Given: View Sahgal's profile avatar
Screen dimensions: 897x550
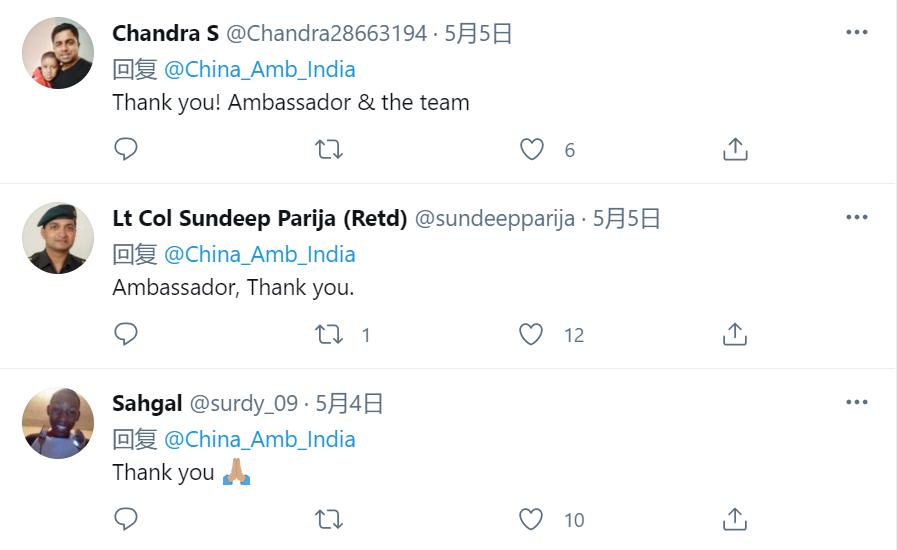Looking at the screenshot, I should pyautogui.click(x=58, y=423).
